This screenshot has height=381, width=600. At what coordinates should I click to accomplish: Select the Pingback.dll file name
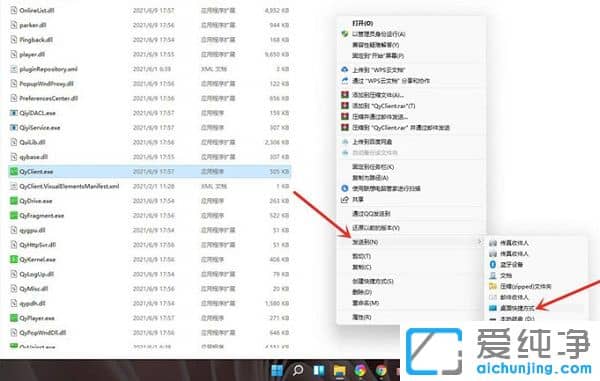coord(36,40)
